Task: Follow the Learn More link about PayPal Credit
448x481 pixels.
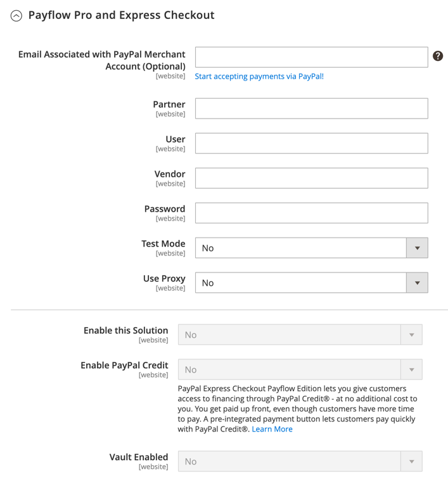Action: [272, 429]
